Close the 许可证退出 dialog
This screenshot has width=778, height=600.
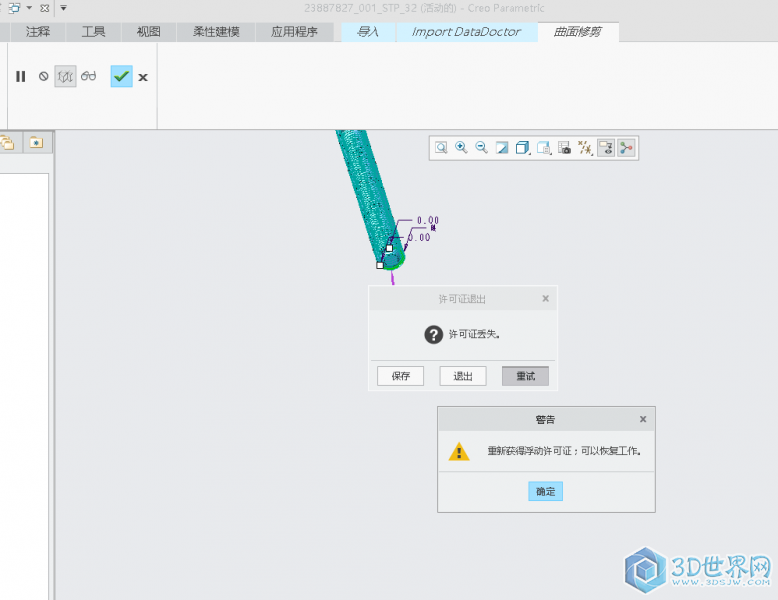point(546,298)
